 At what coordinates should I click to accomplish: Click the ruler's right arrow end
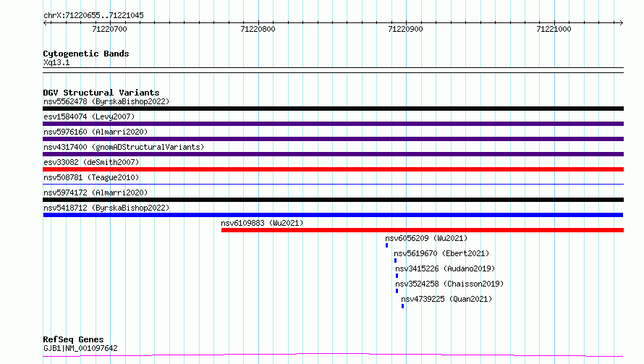622,23
